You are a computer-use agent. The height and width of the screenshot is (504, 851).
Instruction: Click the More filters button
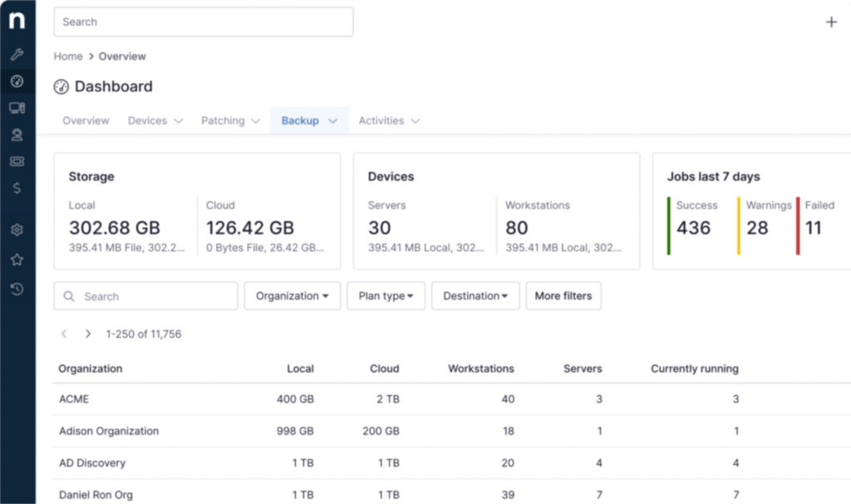click(x=563, y=296)
